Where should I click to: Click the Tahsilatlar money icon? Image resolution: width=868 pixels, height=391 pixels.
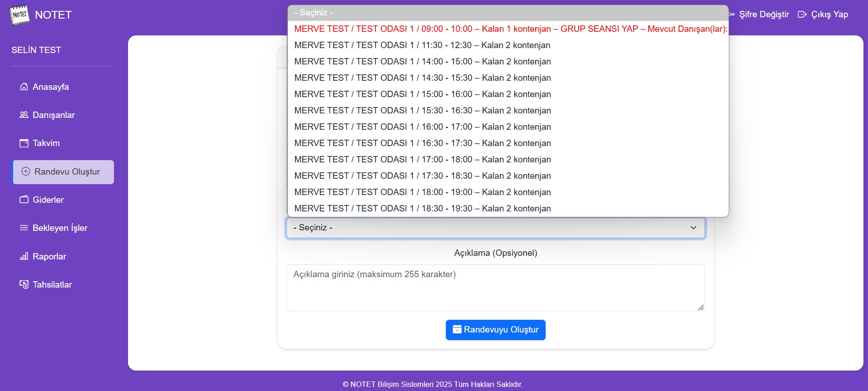click(x=24, y=284)
